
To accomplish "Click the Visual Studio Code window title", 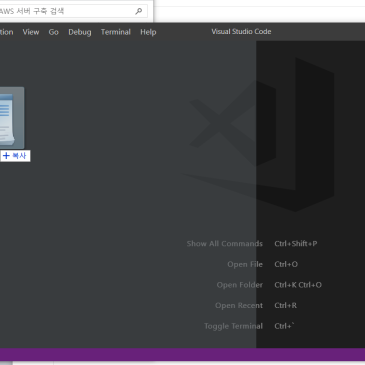I will (241, 32).
